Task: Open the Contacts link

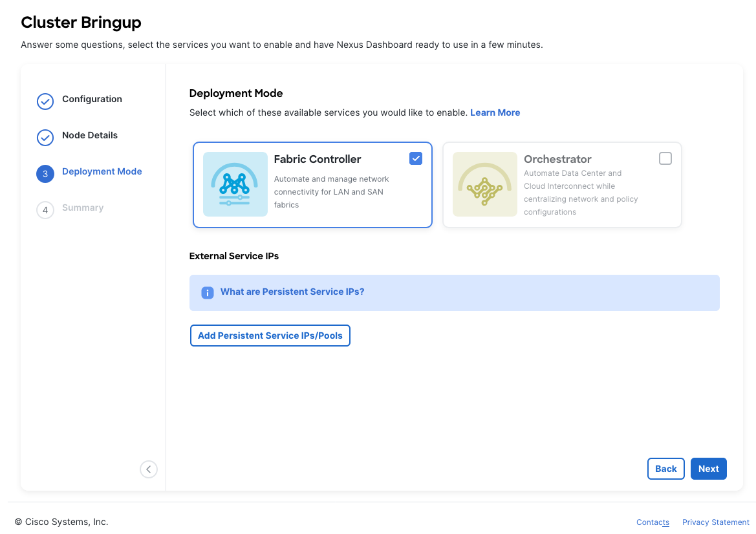Action: (653, 522)
